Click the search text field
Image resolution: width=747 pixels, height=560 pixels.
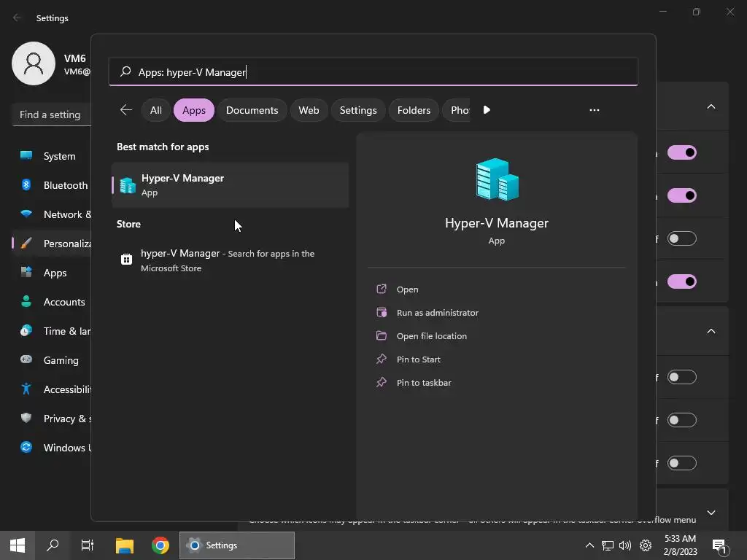373,72
